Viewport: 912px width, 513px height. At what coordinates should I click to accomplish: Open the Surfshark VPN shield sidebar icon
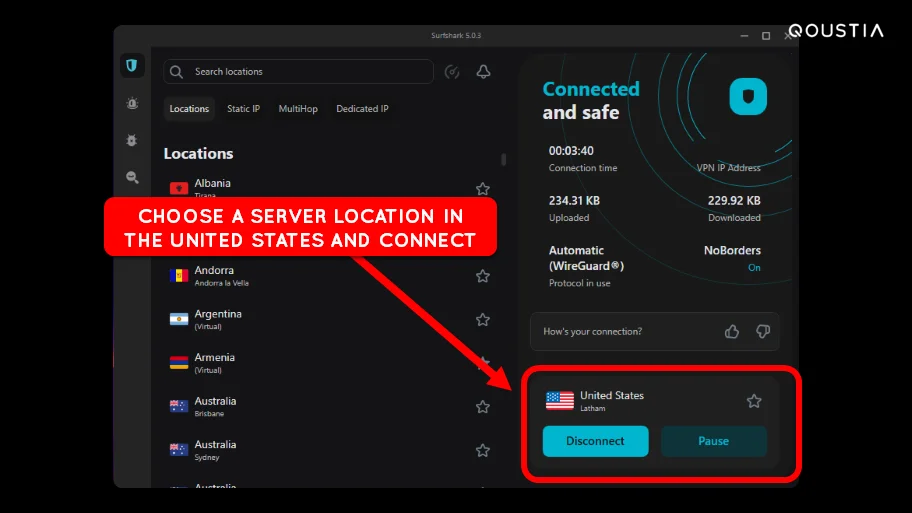[x=131, y=66]
